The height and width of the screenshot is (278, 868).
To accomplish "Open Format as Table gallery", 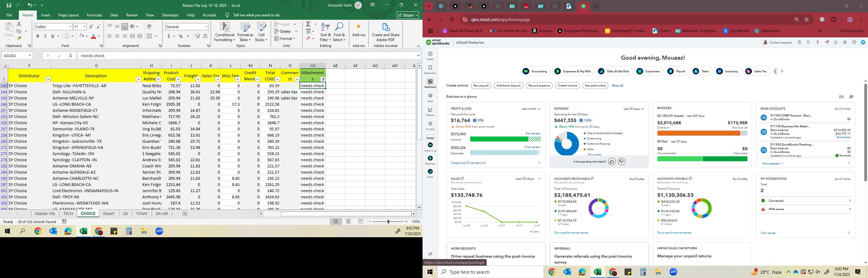I will [x=245, y=32].
